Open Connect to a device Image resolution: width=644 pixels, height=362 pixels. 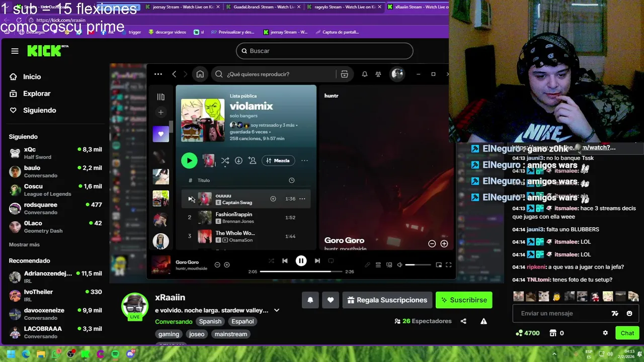coord(389,265)
